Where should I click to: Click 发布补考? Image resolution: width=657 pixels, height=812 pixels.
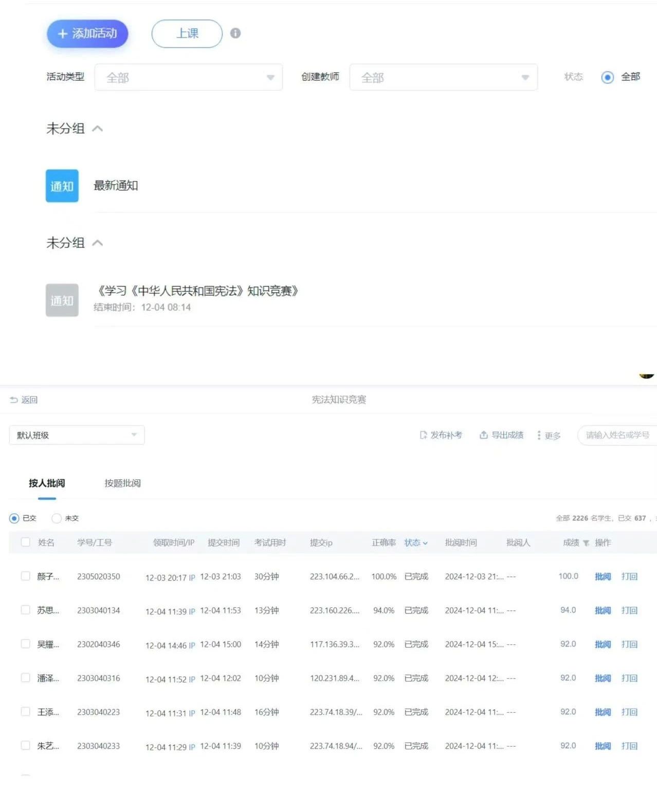tap(441, 435)
